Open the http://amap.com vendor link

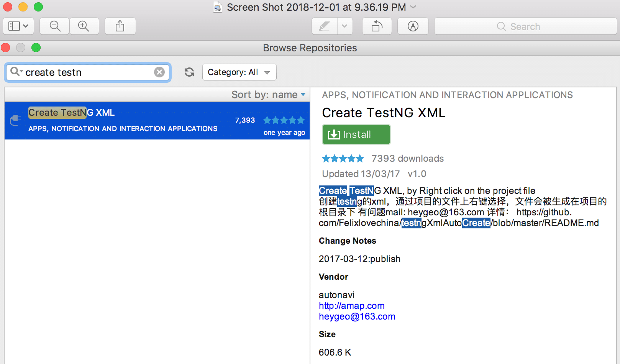[351, 305]
